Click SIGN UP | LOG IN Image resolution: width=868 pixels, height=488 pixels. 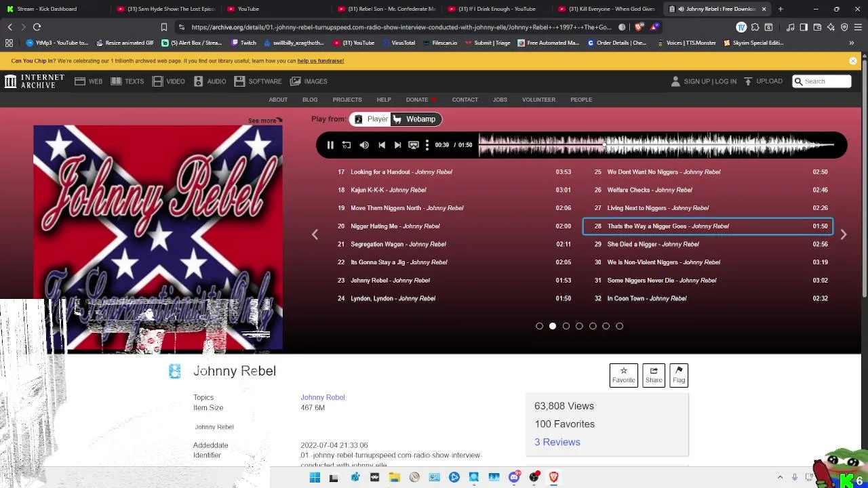click(703, 81)
